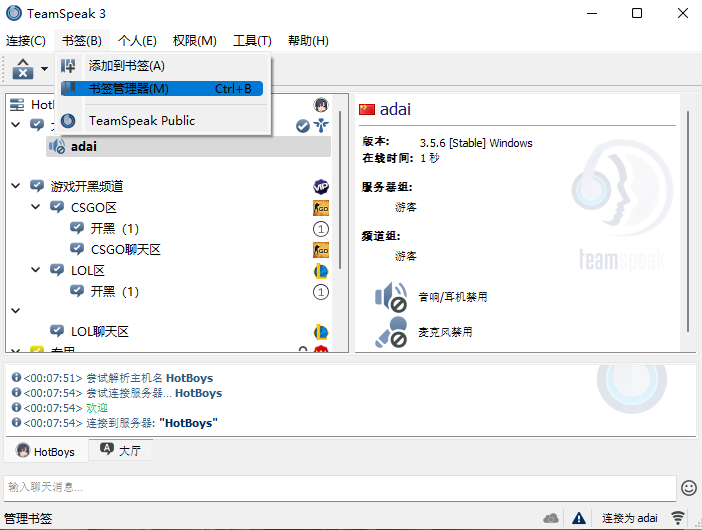Click the channel tree vertical scrollbar
The image size is (702, 530).
(x=340, y=190)
